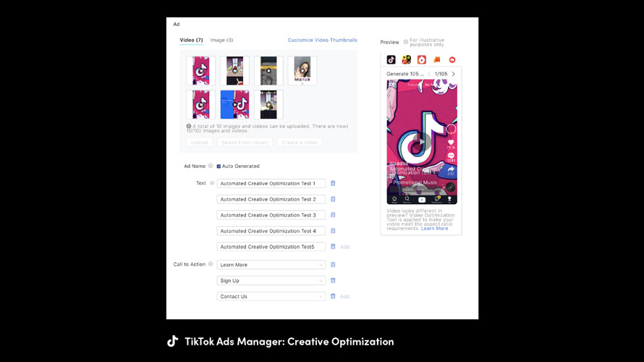Open the Ad Name help icon

pyautogui.click(x=211, y=166)
